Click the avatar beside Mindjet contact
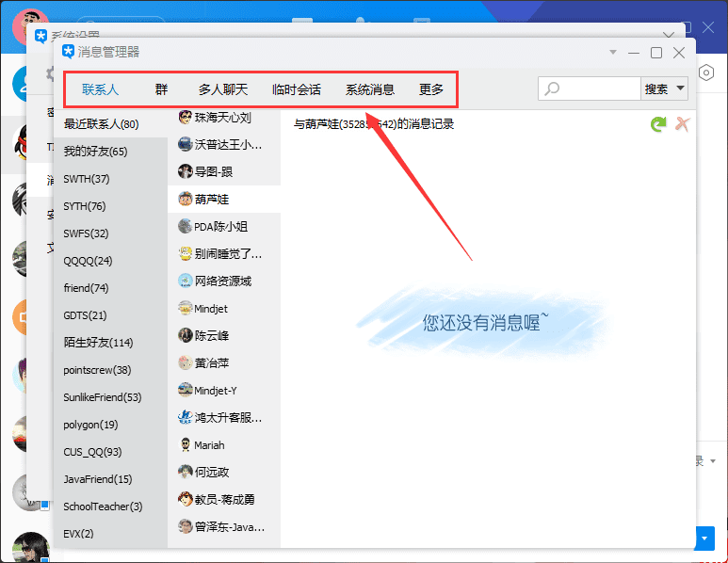Image resolution: width=728 pixels, height=563 pixels. tap(186, 308)
